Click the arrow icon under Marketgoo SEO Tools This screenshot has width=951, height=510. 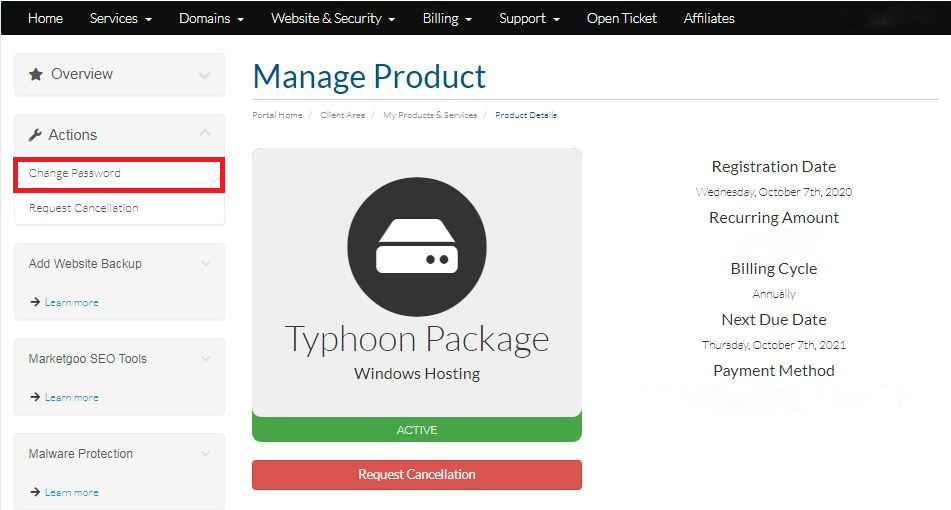coord(35,397)
